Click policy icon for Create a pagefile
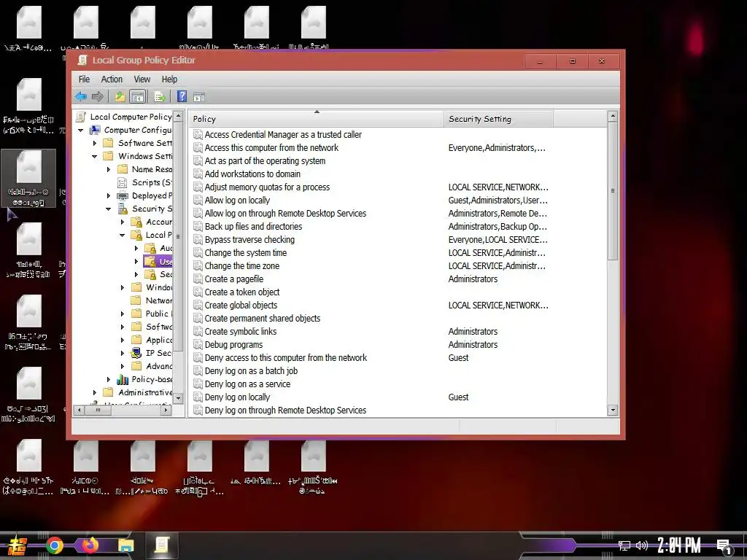Viewport: 747px width, 560px height. point(198,279)
